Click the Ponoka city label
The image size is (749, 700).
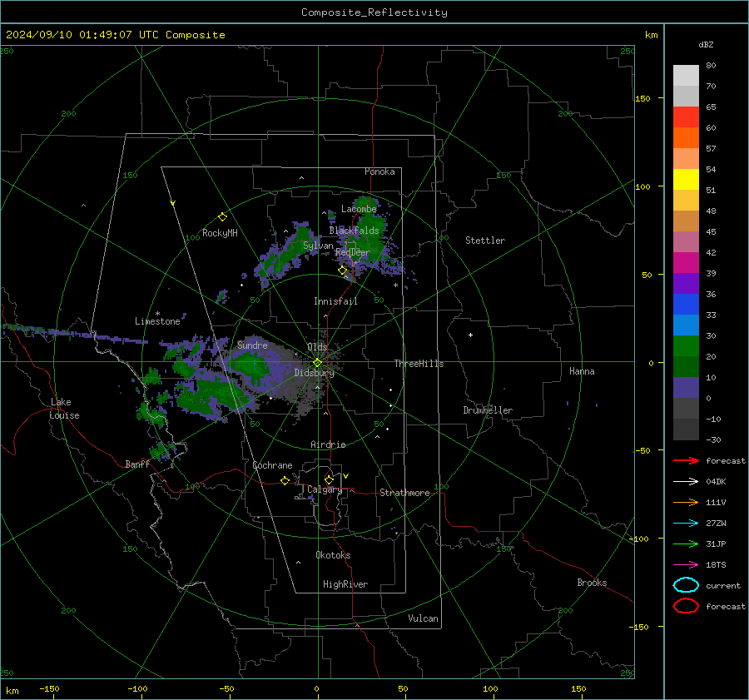tap(379, 171)
